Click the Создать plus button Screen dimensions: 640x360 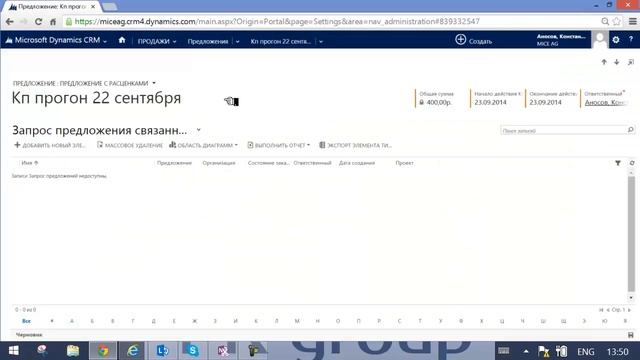coord(473,40)
